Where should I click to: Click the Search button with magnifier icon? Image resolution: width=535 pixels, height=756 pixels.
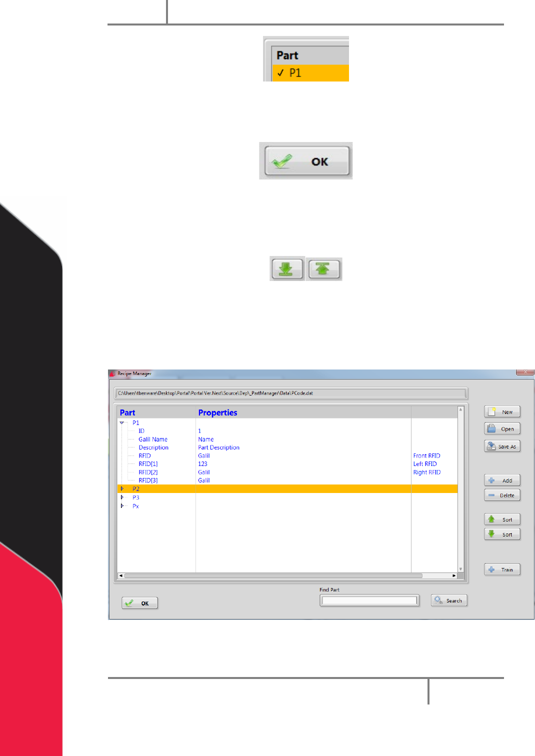pyautogui.click(x=449, y=600)
